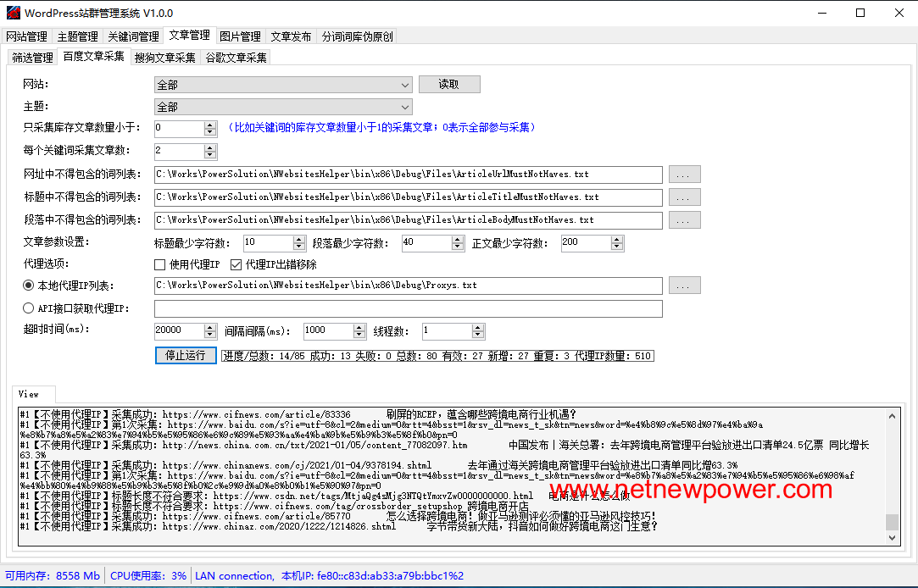Click the ArticleBodyMustNotHaves.txt path field
Screen dimensions: 918x588
click(x=408, y=220)
